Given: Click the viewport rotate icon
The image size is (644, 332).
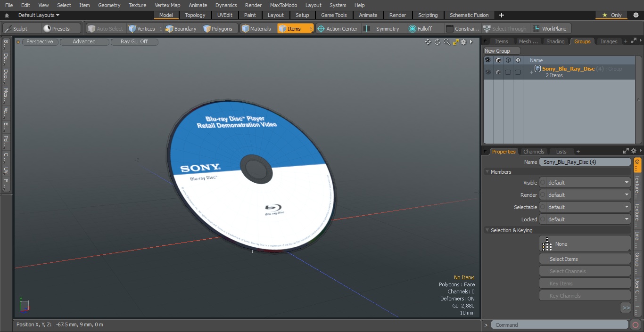Looking at the screenshot, I should pos(437,42).
